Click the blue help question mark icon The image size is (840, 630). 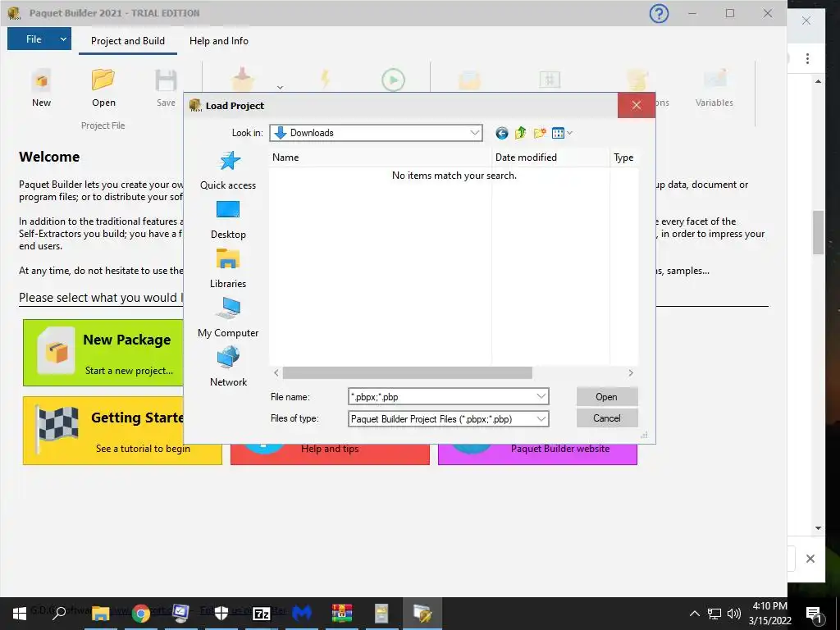[659, 13]
